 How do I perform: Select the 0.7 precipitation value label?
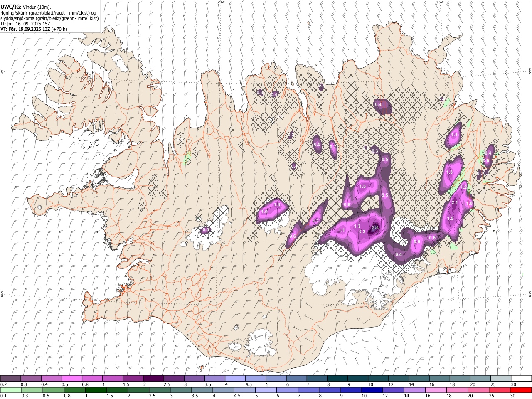coord(332,147)
